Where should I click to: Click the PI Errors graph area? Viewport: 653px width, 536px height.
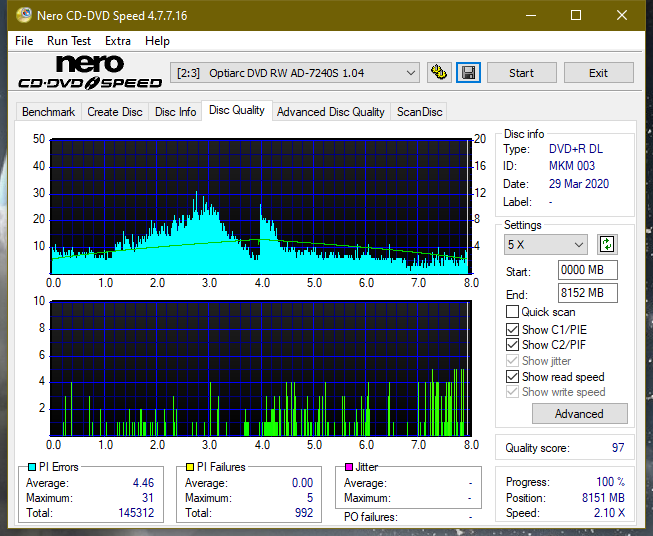point(261,206)
